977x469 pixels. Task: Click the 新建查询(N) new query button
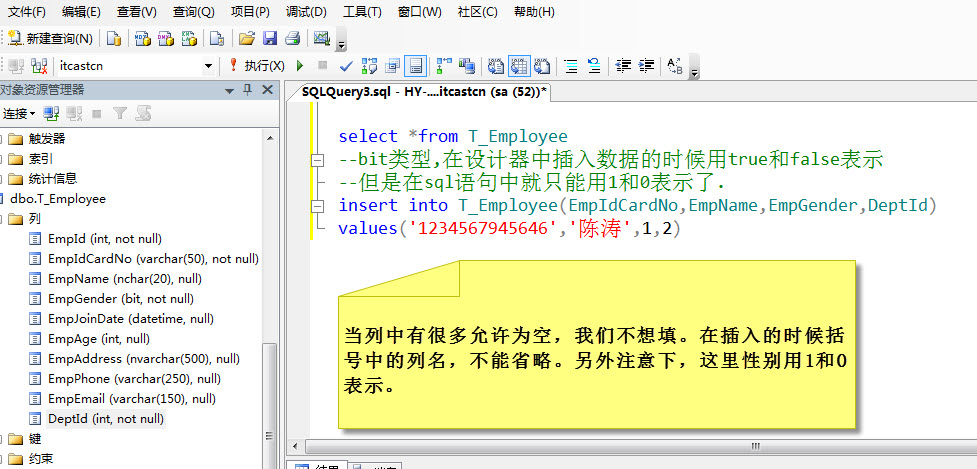pos(51,39)
